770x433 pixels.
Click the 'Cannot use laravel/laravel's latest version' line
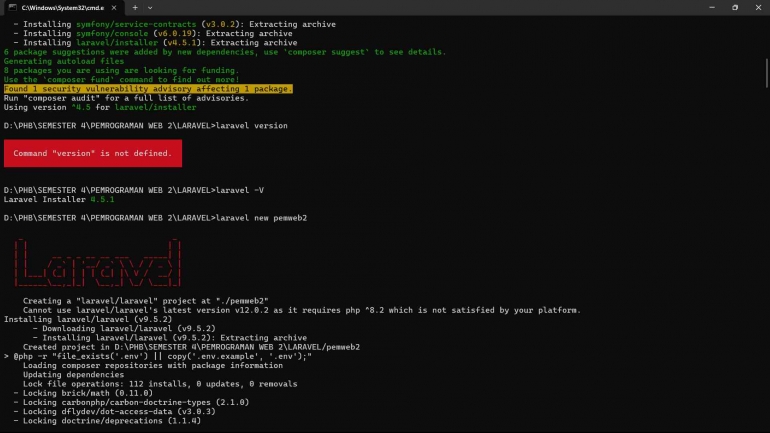point(302,310)
